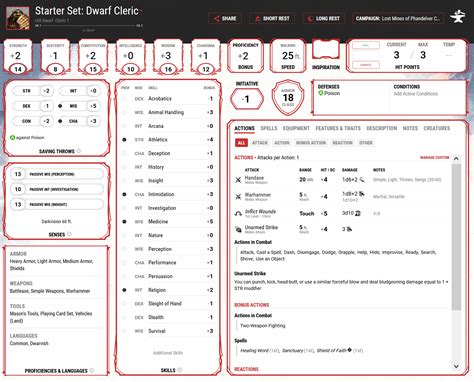The image size is (474, 382).
Task: Click Add Active Conditions
Action: tap(416, 94)
